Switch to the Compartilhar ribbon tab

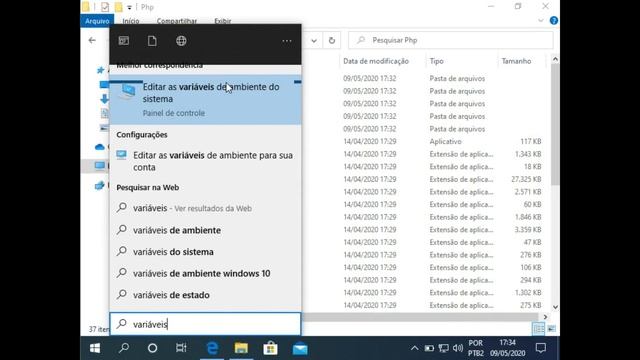click(x=177, y=21)
